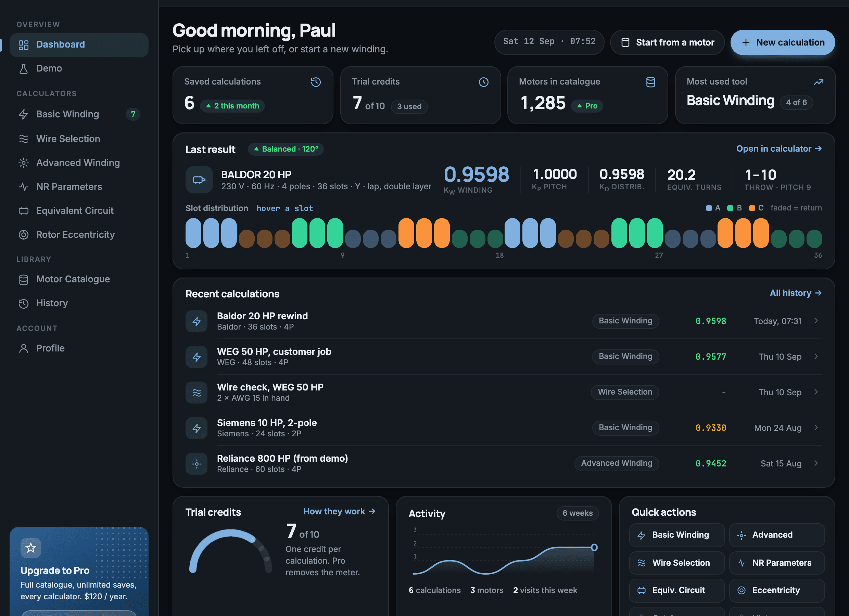849x616 pixels.
Task: Select Dashboard in the sidebar
Action: (x=79, y=45)
